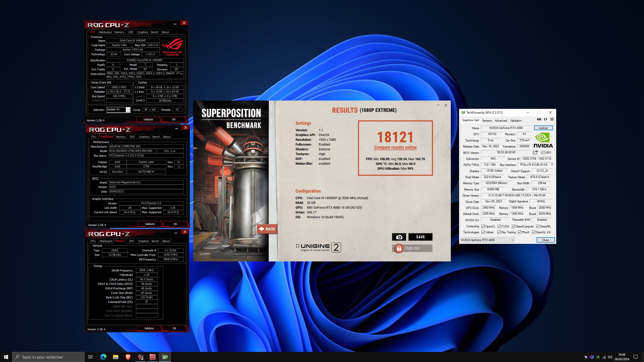
Task: Toggle the OpenGL 4.6 checkbox
Action: 534,232
